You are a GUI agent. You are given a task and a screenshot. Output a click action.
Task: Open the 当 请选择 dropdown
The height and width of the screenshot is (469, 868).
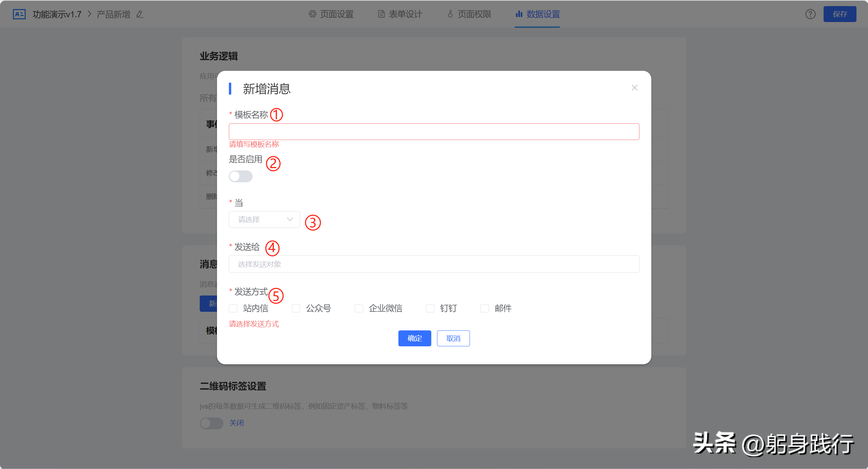[x=264, y=220]
